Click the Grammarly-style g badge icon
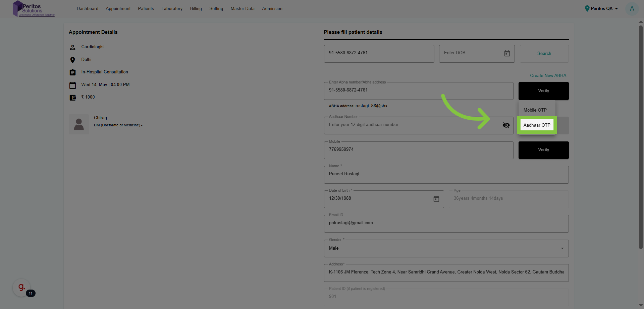Screen dimensions: 644x309 (x=21, y=287)
